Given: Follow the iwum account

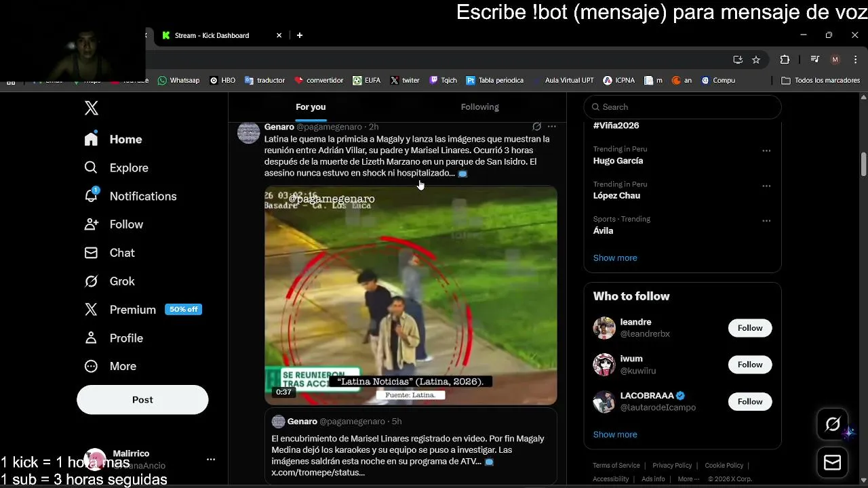Looking at the screenshot, I should [x=750, y=365].
